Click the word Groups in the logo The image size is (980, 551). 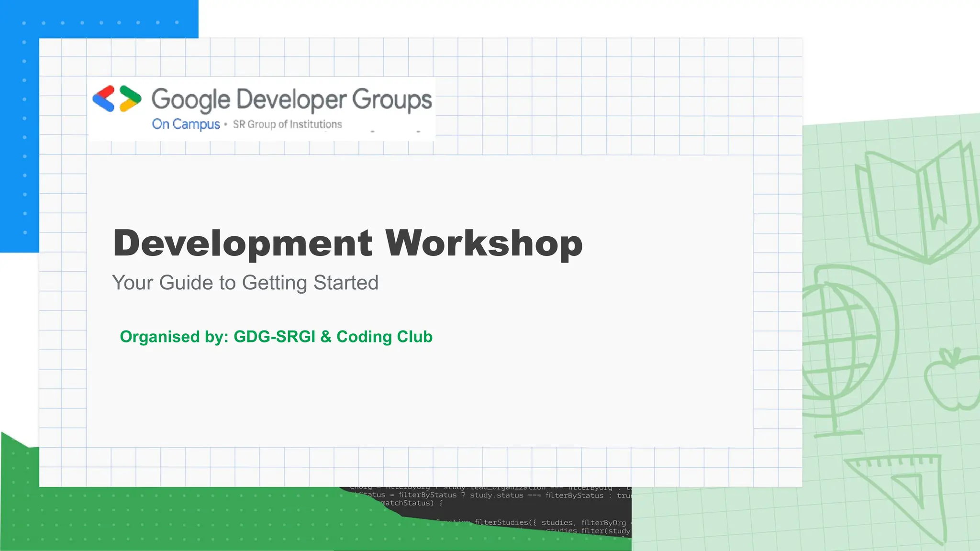392,99
